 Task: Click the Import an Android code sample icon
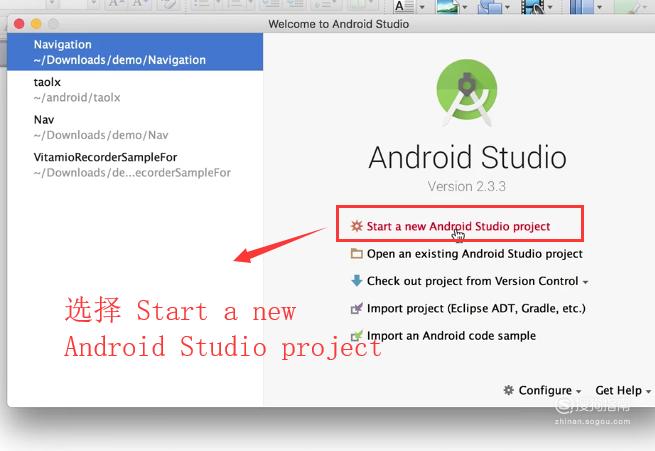pyautogui.click(x=356, y=336)
